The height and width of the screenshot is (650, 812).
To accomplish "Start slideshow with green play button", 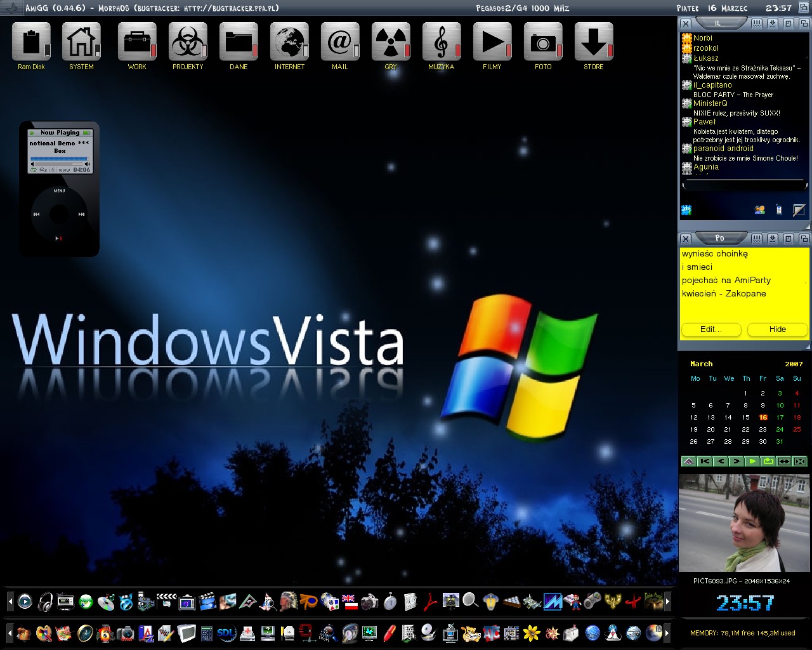I will pyautogui.click(x=752, y=461).
